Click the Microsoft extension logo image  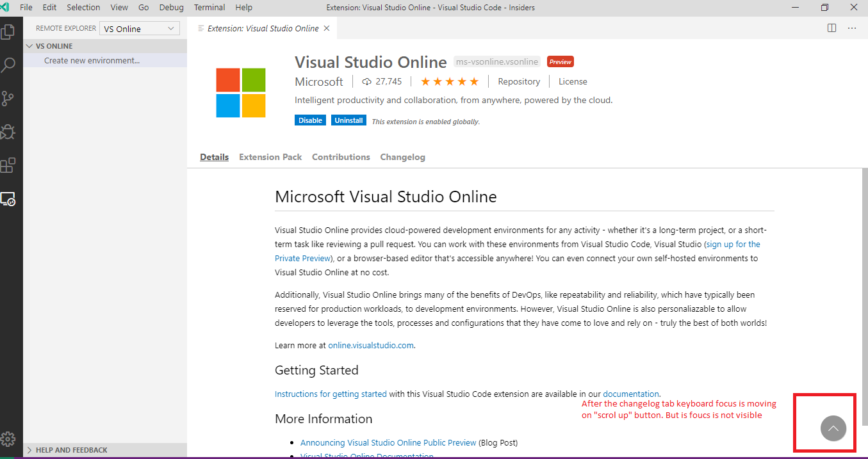(241, 93)
